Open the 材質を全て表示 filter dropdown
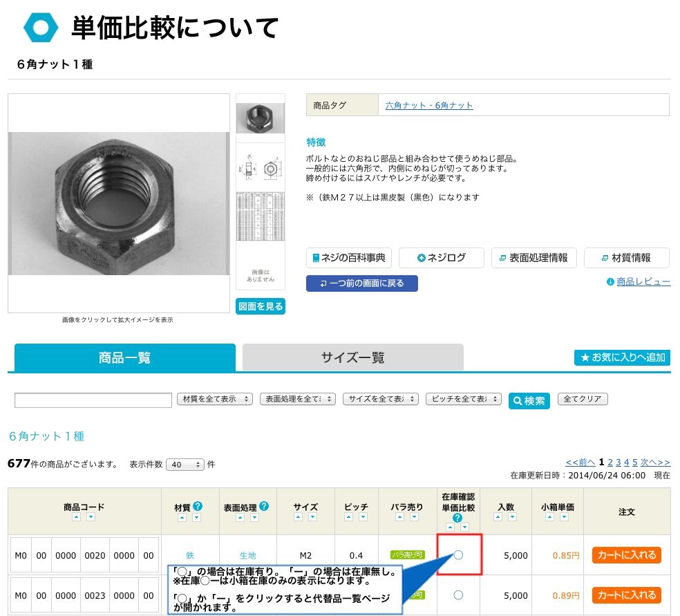Image resolution: width=680 pixels, height=616 pixels. coord(214,399)
